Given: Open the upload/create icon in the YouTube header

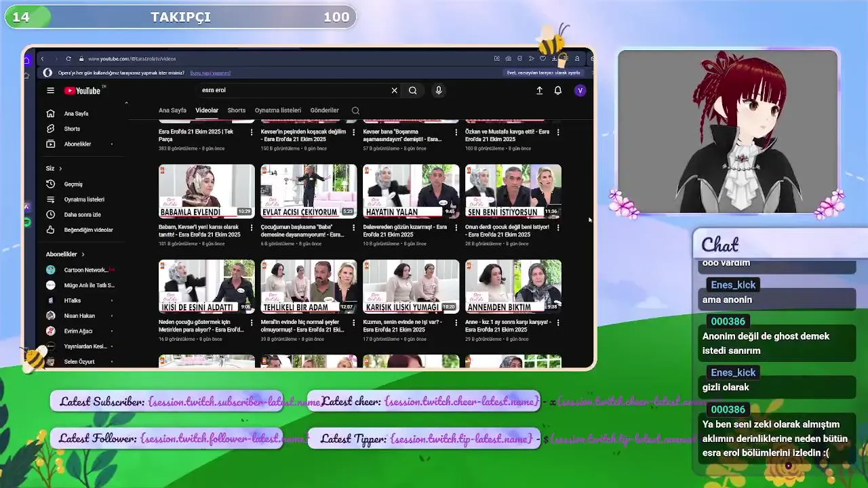Looking at the screenshot, I should coord(539,90).
